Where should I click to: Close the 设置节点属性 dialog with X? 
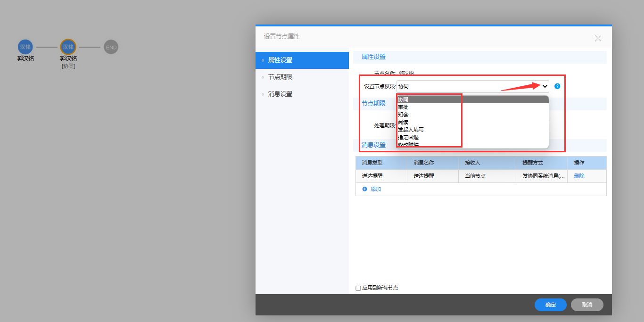click(598, 39)
